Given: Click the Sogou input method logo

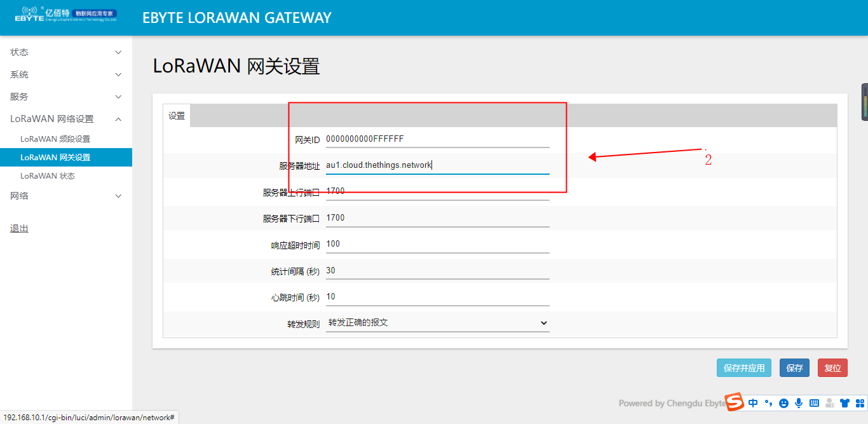Looking at the screenshot, I should click(735, 403).
